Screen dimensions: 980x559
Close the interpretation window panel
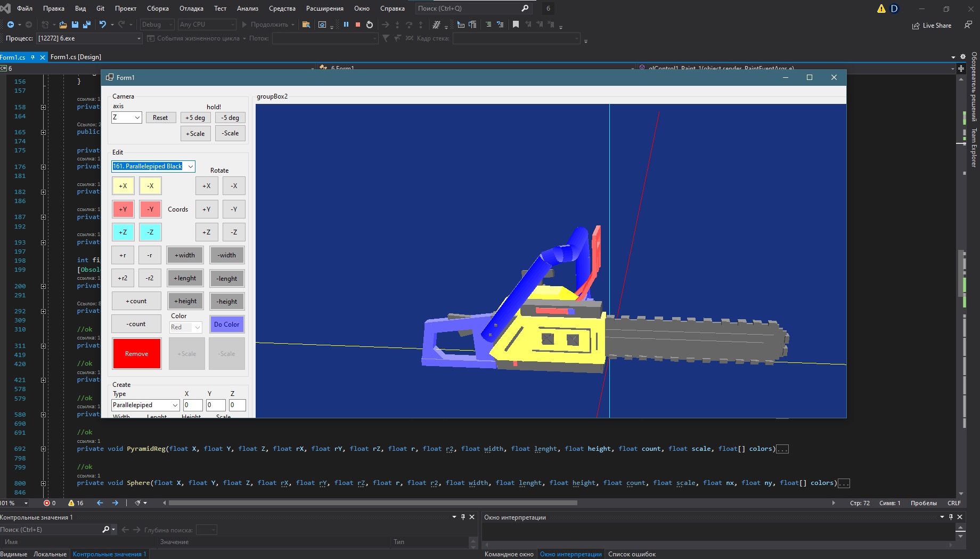click(x=960, y=517)
